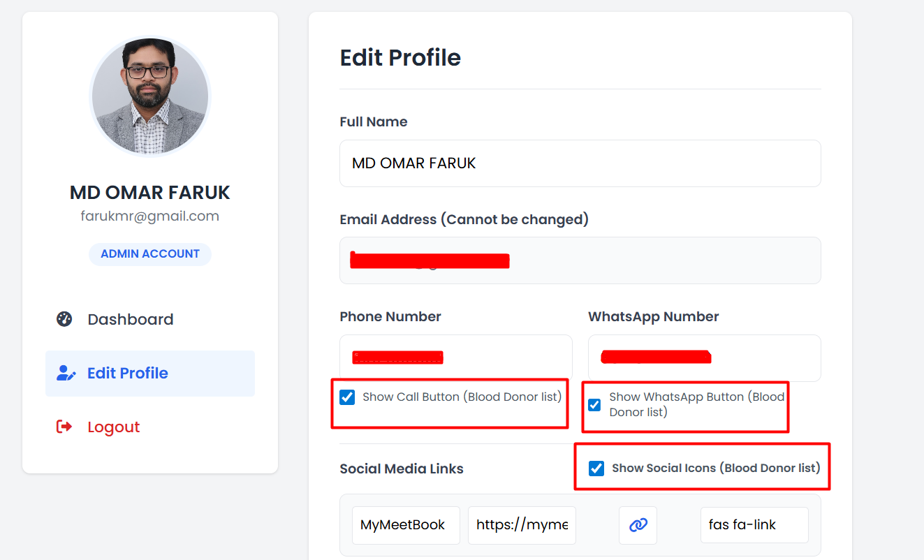Click the social link URL field
This screenshot has width=924, height=560.
pyautogui.click(x=522, y=525)
